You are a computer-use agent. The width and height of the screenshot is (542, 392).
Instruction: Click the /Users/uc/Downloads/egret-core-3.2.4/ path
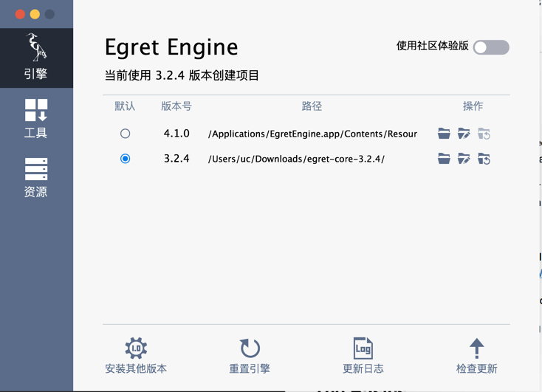pos(296,159)
